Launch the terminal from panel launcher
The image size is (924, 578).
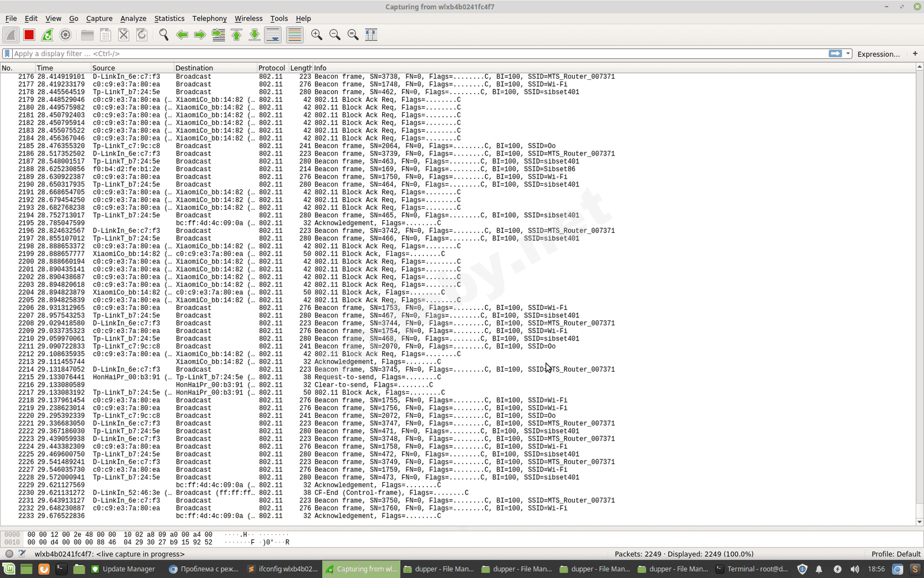[x=61, y=569]
